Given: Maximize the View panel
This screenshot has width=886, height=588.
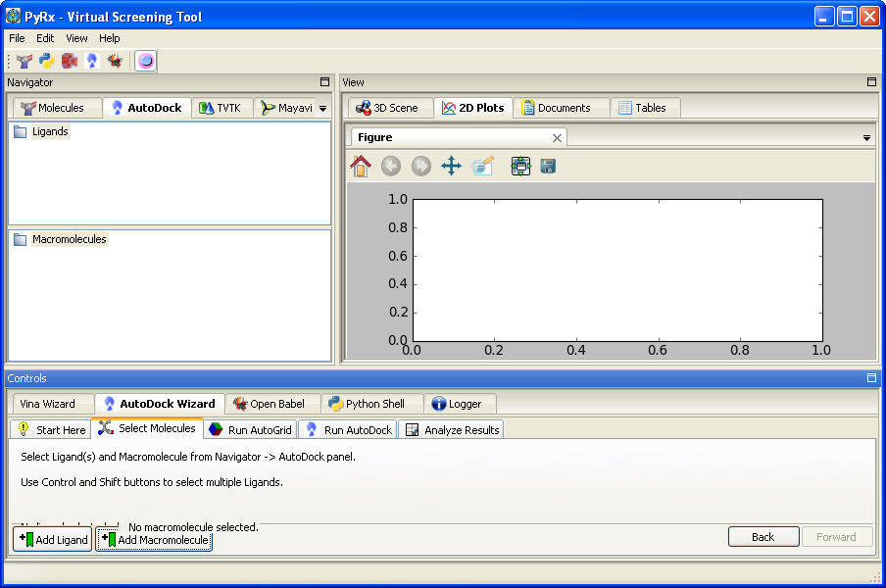Looking at the screenshot, I should [x=872, y=82].
